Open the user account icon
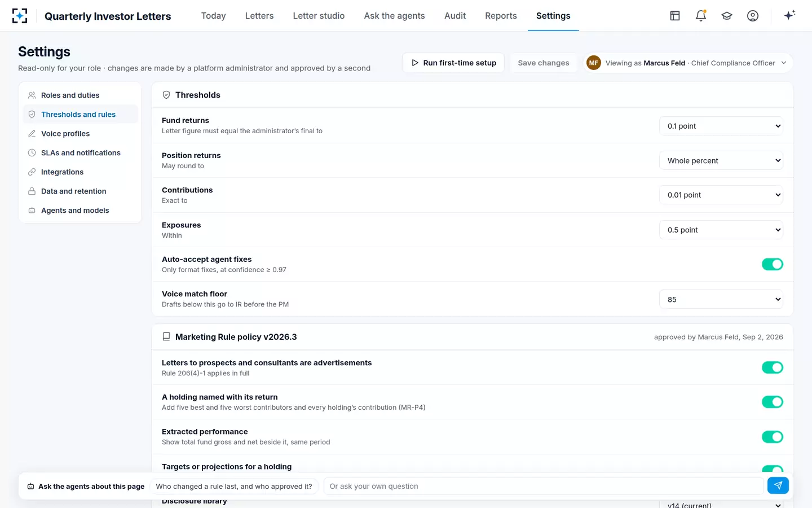 pyautogui.click(x=753, y=16)
